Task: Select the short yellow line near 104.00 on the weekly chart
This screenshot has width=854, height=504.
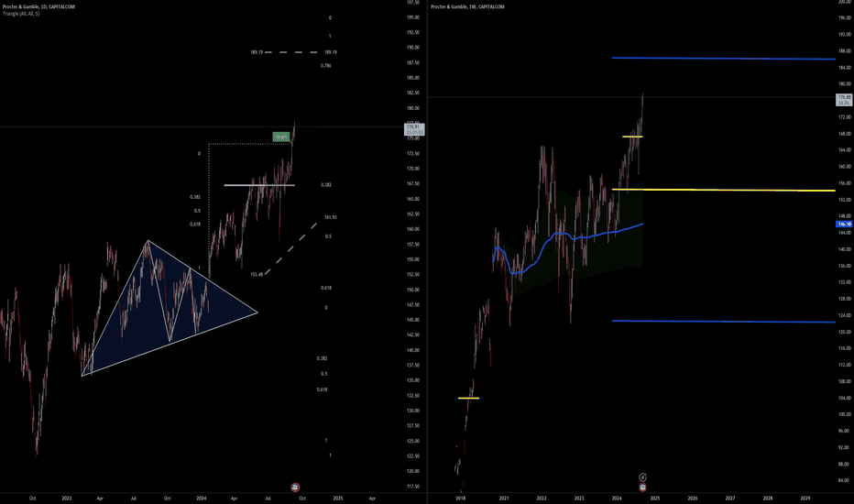Action: click(x=468, y=398)
